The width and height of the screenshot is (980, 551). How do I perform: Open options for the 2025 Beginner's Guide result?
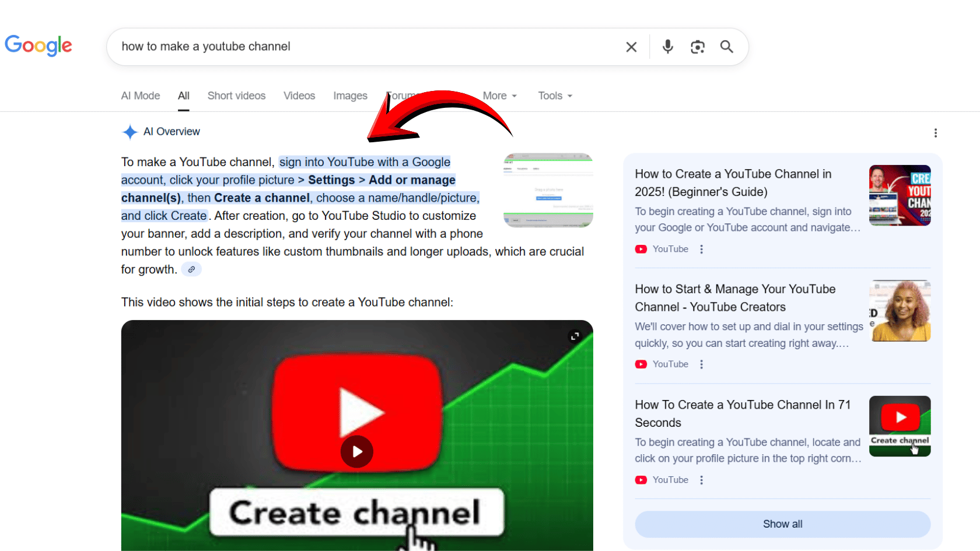(x=702, y=249)
